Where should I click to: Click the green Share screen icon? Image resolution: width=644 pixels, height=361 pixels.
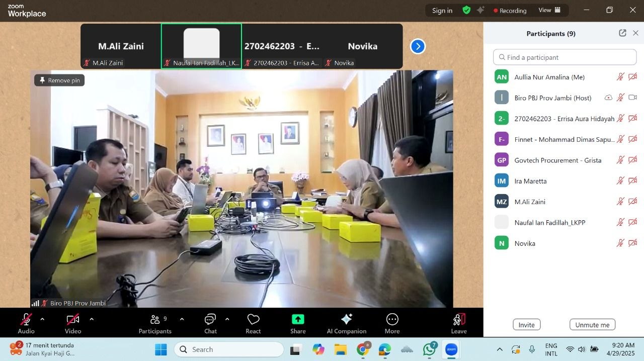298,319
